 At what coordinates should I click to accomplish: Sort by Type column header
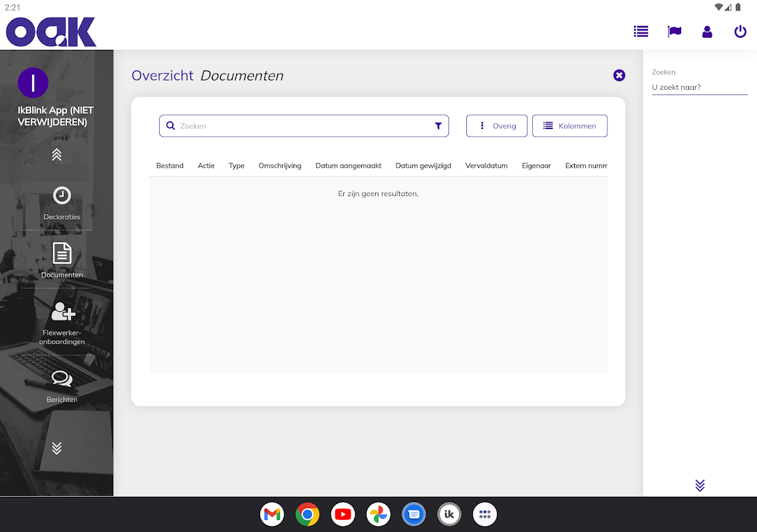pyautogui.click(x=237, y=166)
